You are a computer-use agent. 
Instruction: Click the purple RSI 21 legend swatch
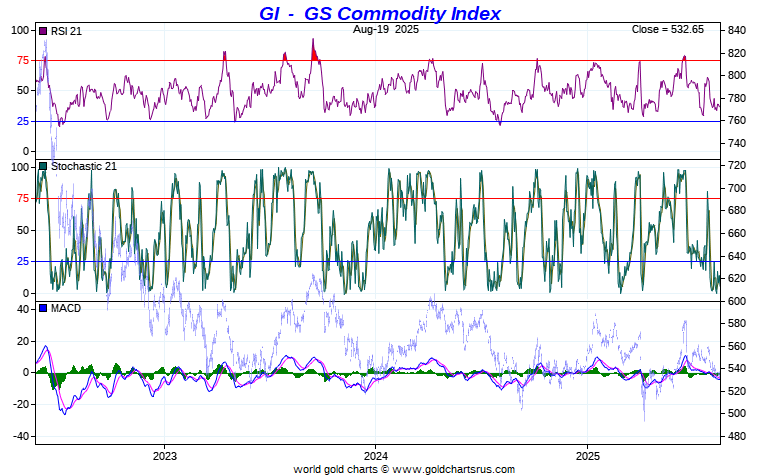click(43, 31)
